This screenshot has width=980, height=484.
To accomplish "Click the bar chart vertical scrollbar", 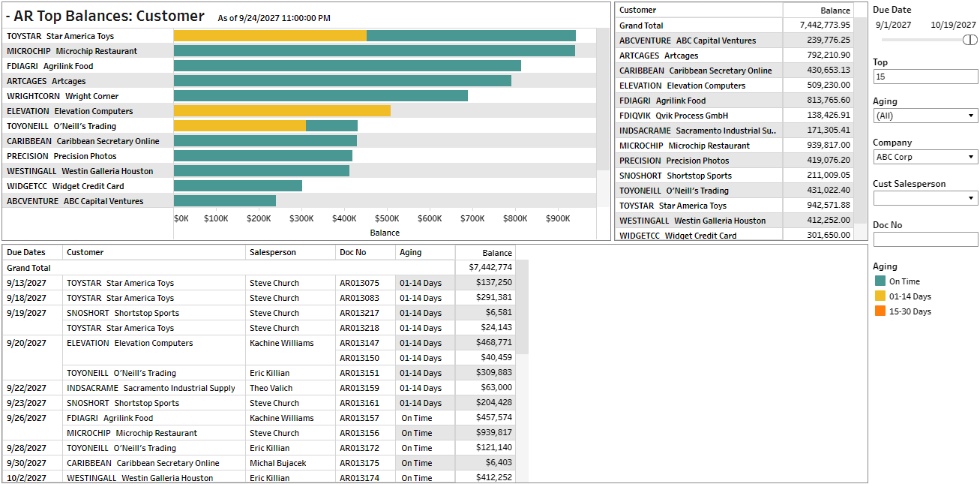I will click(x=603, y=98).
